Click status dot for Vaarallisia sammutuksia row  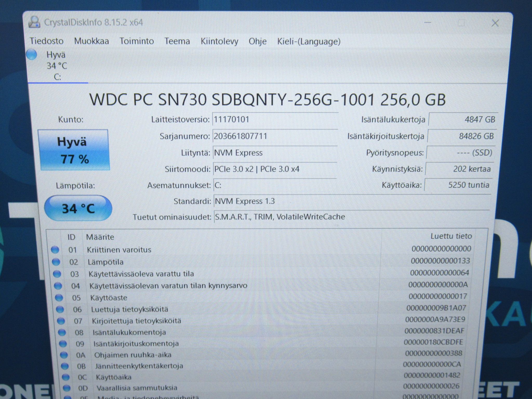(67, 388)
